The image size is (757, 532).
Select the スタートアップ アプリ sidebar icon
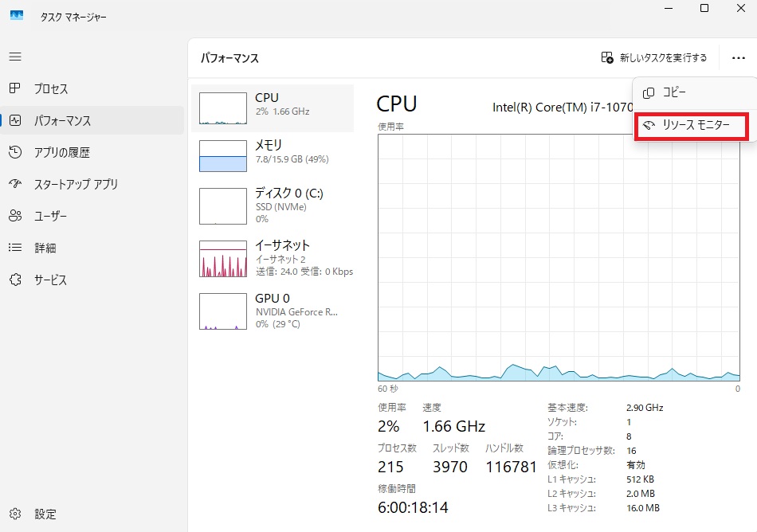coord(15,184)
